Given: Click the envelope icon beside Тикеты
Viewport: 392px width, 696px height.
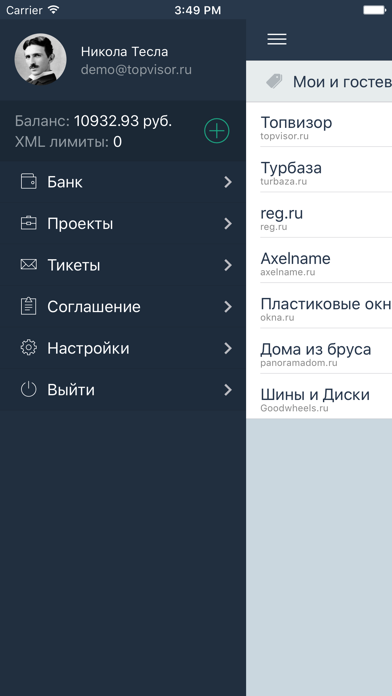Looking at the screenshot, I should point(28,265).
